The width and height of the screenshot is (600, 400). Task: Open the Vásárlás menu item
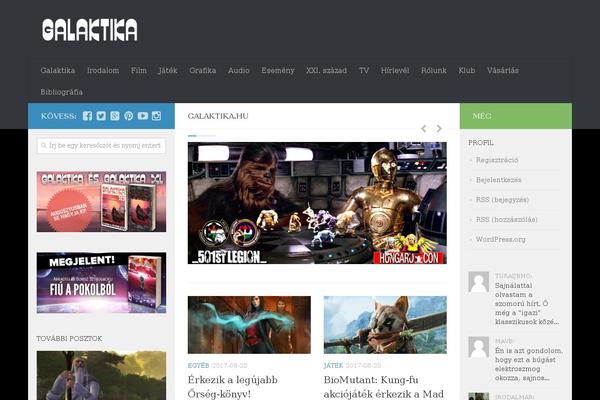[503, 70]
